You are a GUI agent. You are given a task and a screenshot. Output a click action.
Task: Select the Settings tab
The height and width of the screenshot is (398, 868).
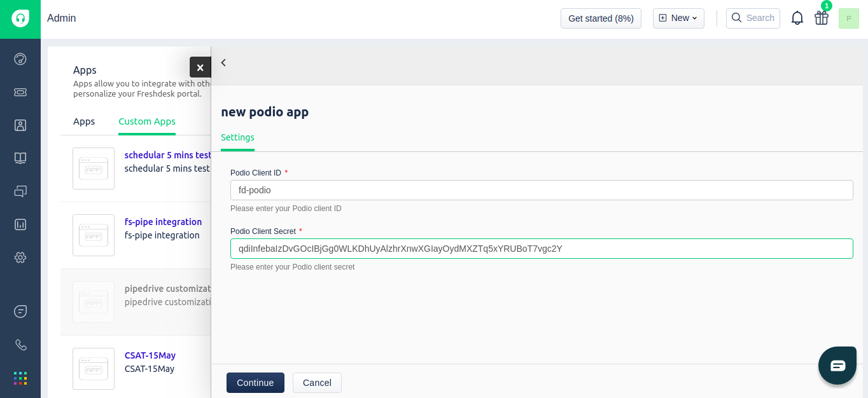click(237, 137)
